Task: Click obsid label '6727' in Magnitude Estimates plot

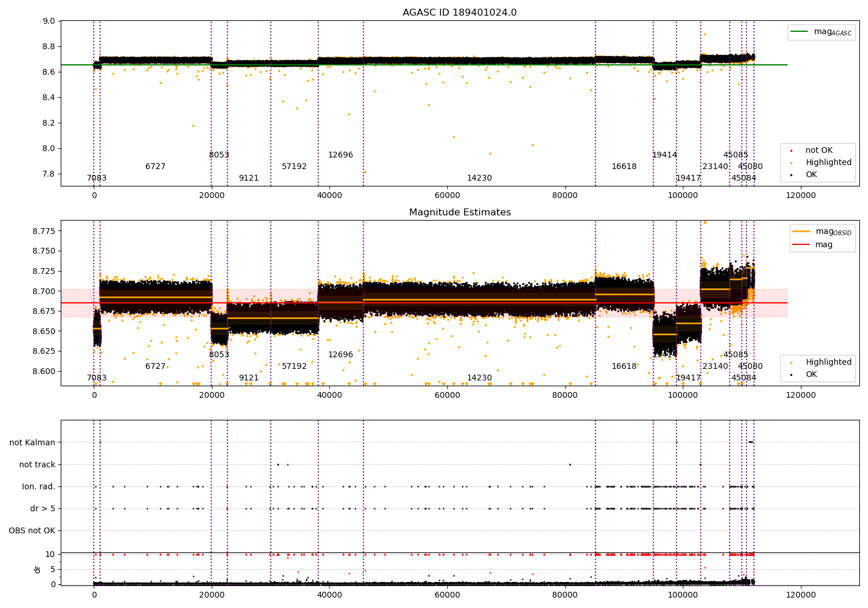Action: pos(155,367)
